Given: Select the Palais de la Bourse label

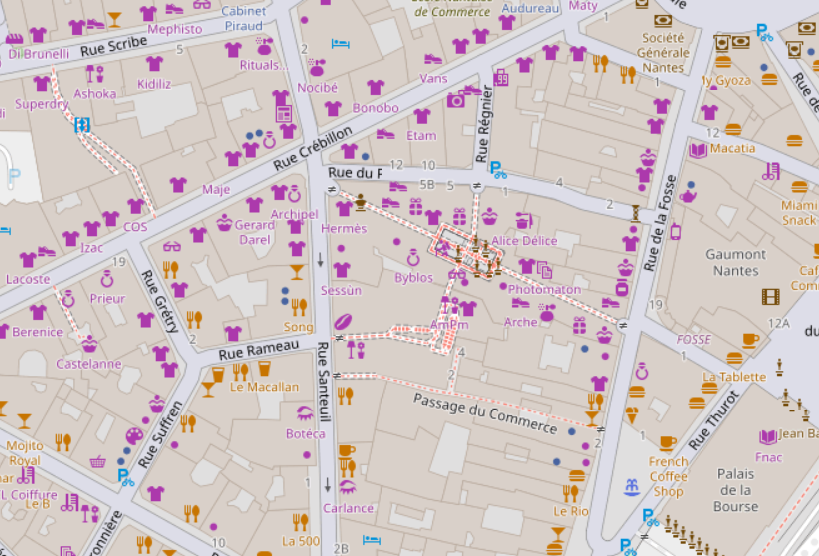Looking at the screenshot, I should pos(735,490).
